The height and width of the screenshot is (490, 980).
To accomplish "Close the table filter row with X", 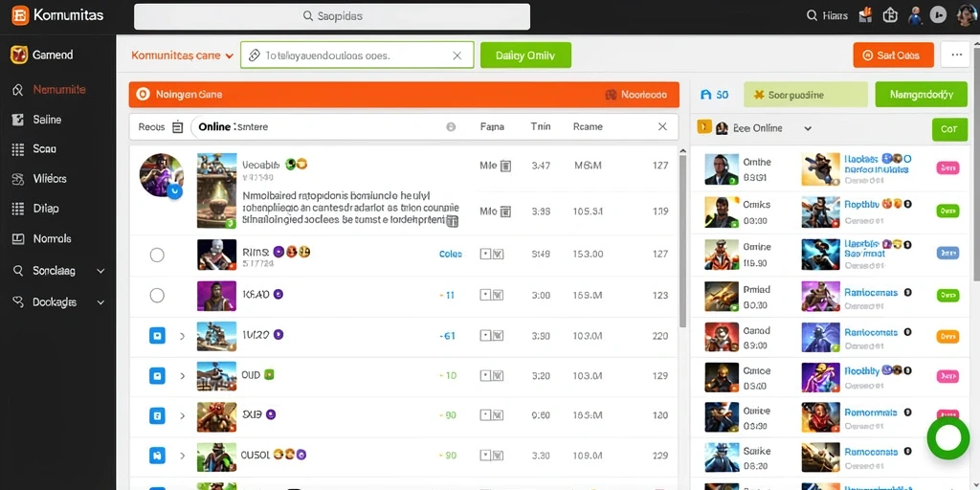I will [x=662, y=127].
